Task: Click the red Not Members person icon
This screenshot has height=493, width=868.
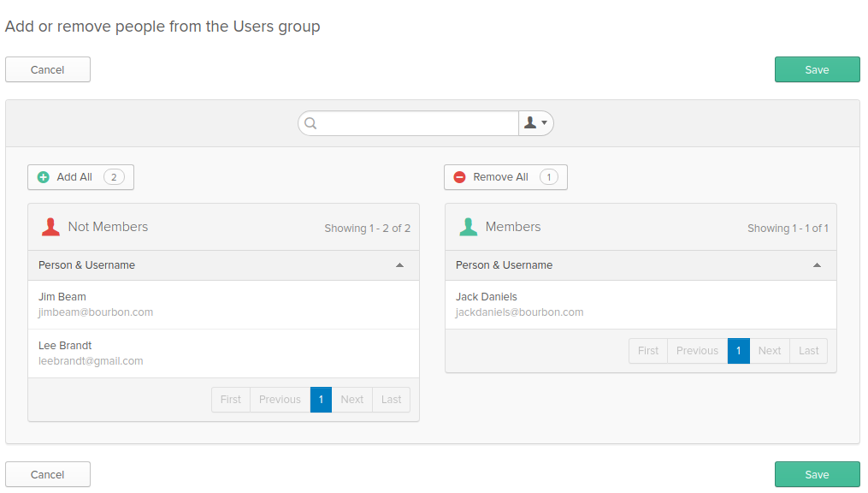Action: tap(50, 227)
